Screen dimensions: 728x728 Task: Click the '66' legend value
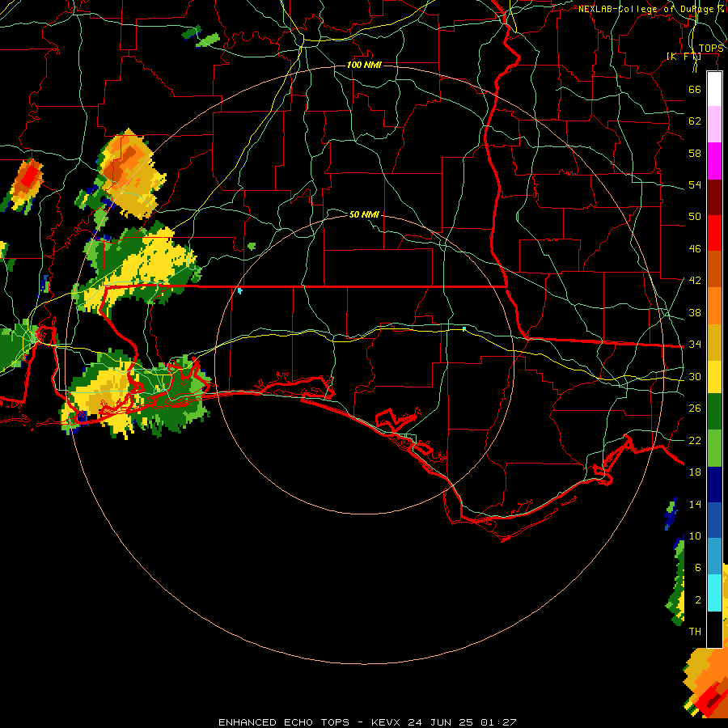coord(695,89)
